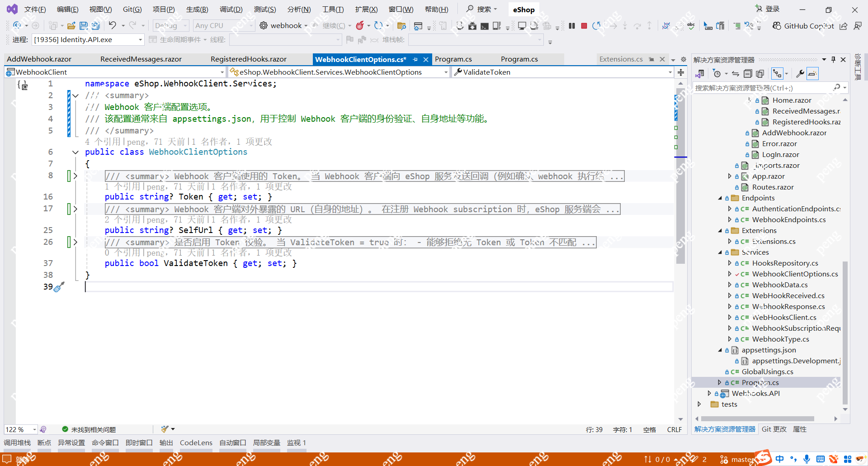Viewport: 868px width, 466px height.
Task: Click the editor vertical scrollbar track
Action: coord(680,251)
